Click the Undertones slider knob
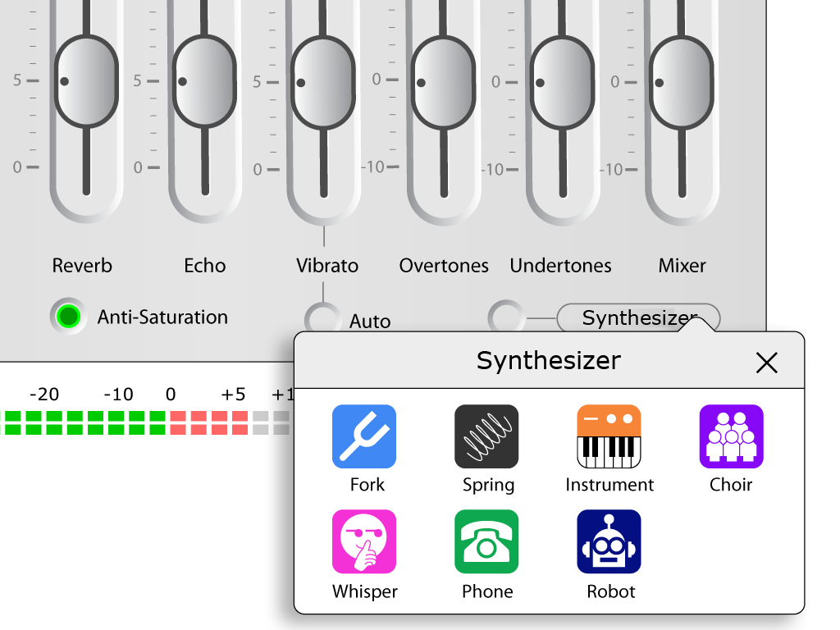840x630 pixels. click(x=562, y=83)
